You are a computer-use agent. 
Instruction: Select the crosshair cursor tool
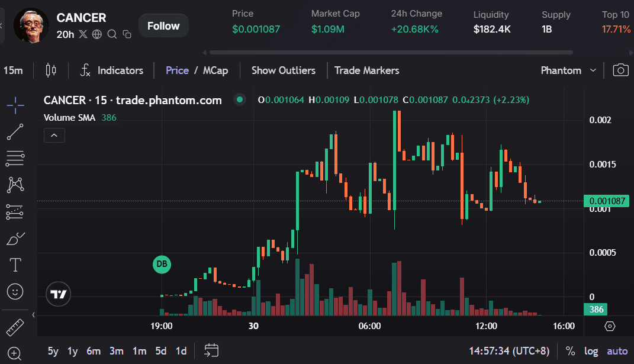(15, 105)
